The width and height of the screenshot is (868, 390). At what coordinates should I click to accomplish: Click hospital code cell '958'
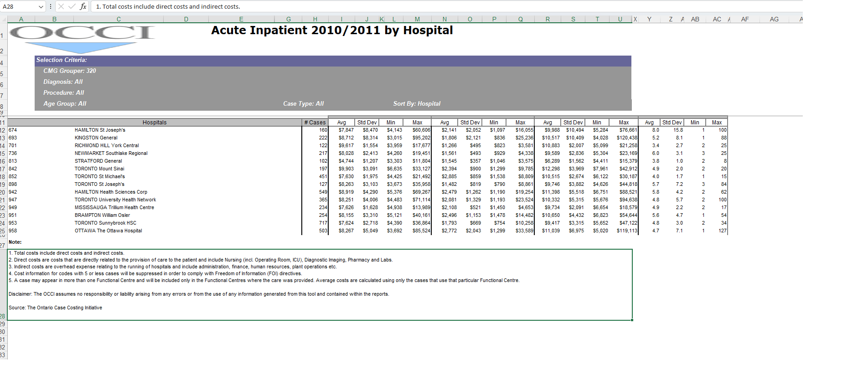coord(13,231)
